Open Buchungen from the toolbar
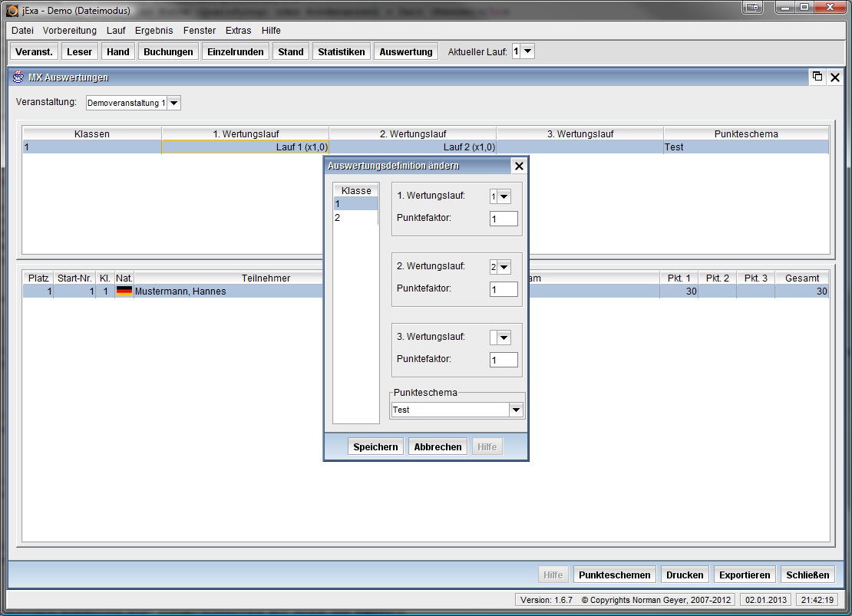This screenshot has height=616, width=852. point(168,51)
